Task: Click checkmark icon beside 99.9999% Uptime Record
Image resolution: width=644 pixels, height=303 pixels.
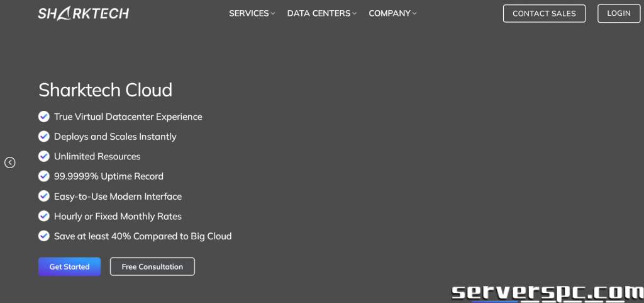Action: point(44,176)
